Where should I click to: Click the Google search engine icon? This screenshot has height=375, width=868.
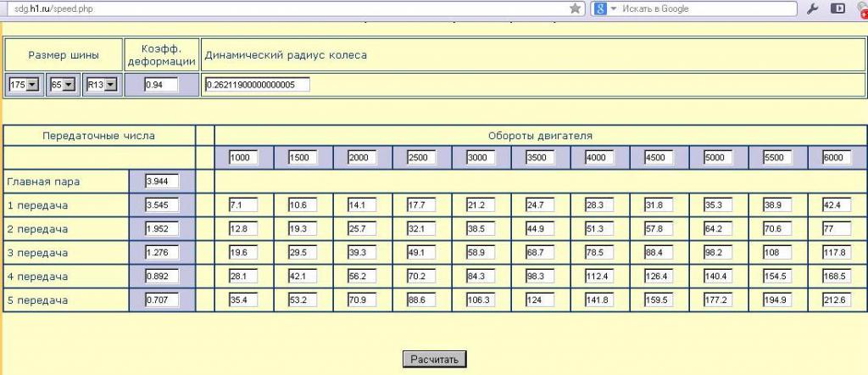(598, 8)
